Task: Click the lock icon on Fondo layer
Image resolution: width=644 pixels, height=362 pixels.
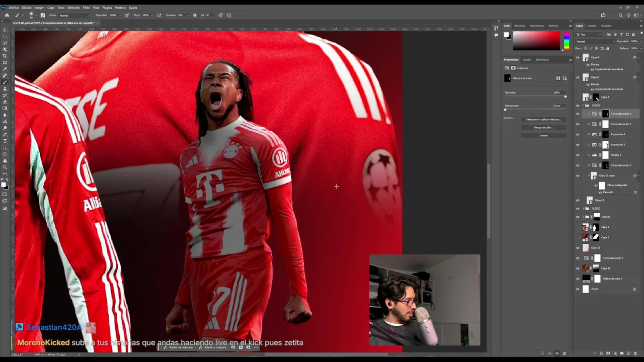Action: point(634,289)
